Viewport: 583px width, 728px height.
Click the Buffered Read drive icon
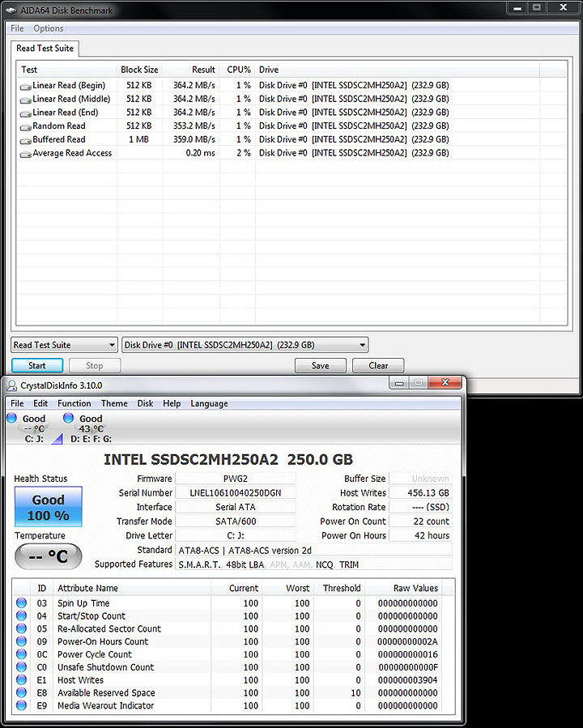coord(26,140)
